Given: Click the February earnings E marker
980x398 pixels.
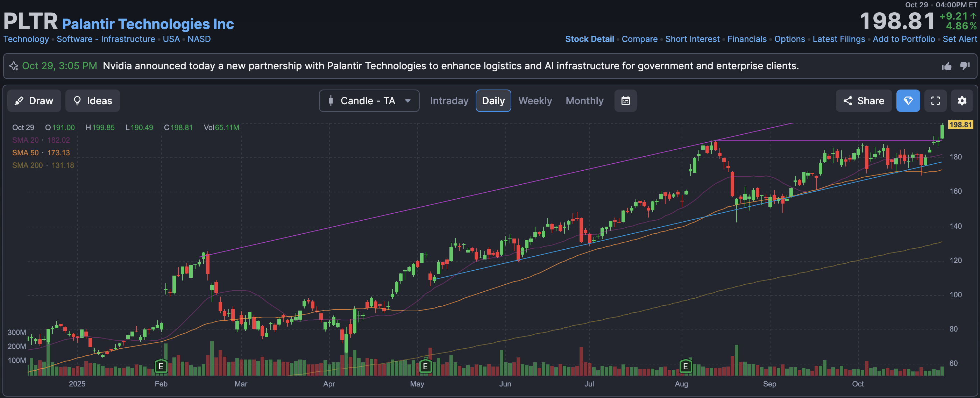Looking at the screenshot, I should [161, 366].
